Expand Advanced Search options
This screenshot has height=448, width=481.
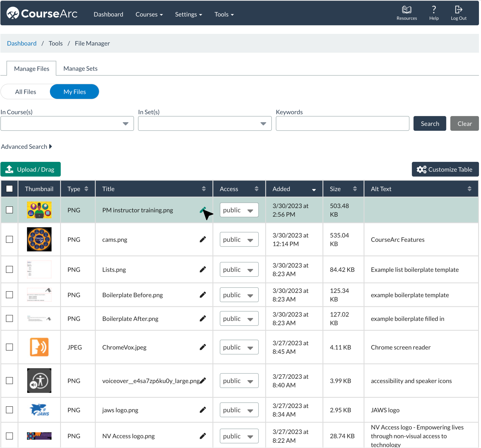tap(27, 147)
